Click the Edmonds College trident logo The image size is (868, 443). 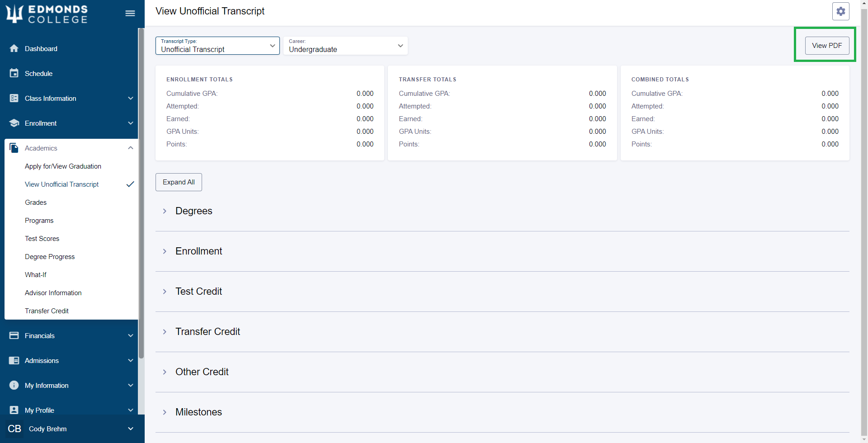tap(14, 13)
